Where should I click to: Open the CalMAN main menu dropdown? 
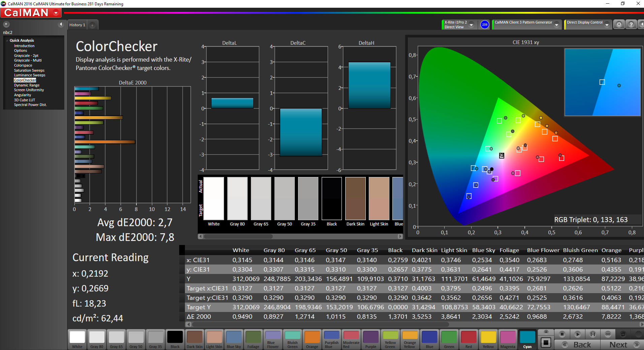pos(56,13)
